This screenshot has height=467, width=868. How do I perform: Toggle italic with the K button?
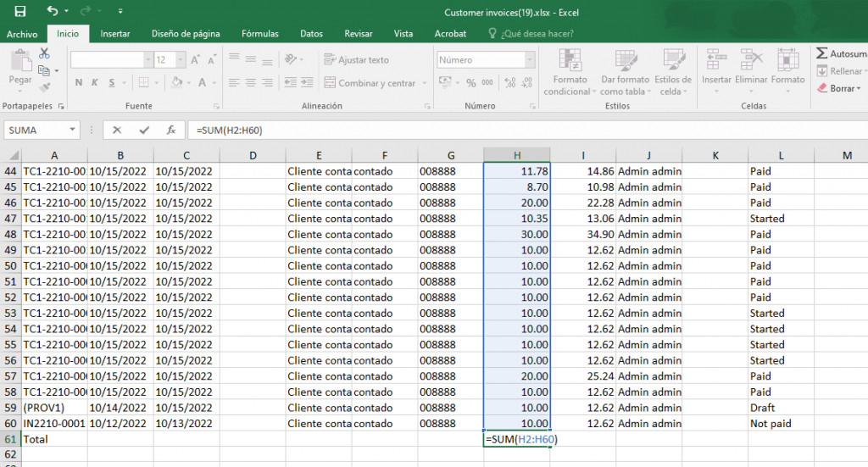[95, 83]
